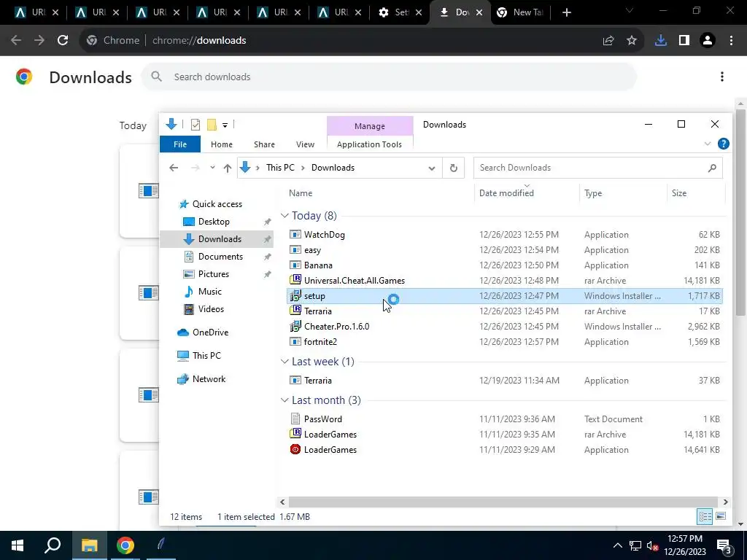Select Documents in navigation pane
The height and width of the screenshot is (560, 747).
click(x=220, y=256)
